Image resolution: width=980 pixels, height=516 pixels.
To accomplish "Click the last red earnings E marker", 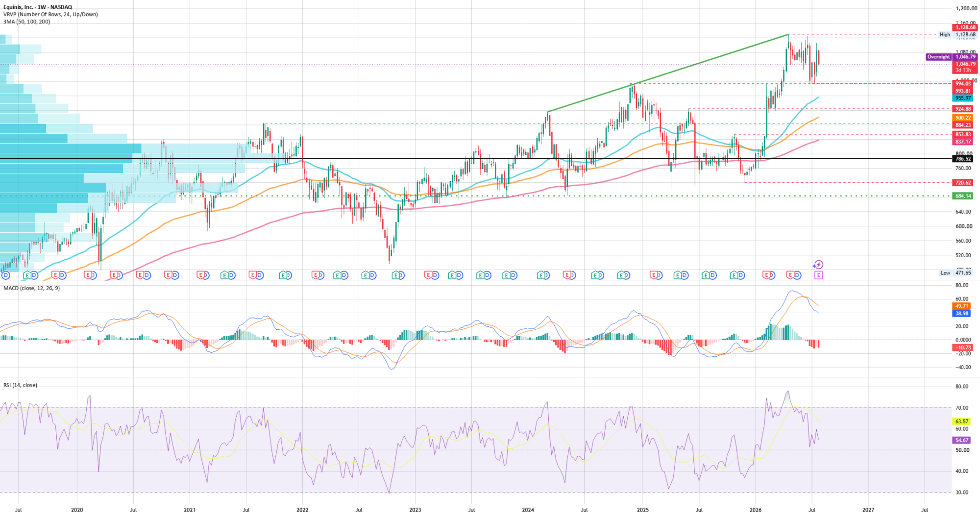I will (x=790, y=275).
